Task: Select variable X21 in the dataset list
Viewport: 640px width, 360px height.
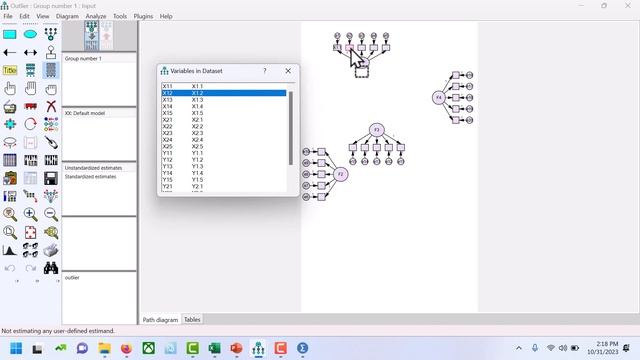Action: click(x=224, y=120)
